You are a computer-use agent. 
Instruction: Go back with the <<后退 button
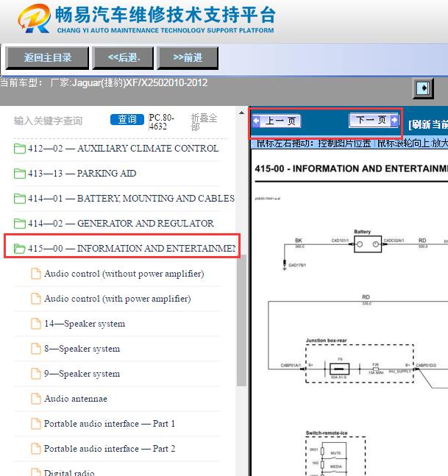point(124,57)
